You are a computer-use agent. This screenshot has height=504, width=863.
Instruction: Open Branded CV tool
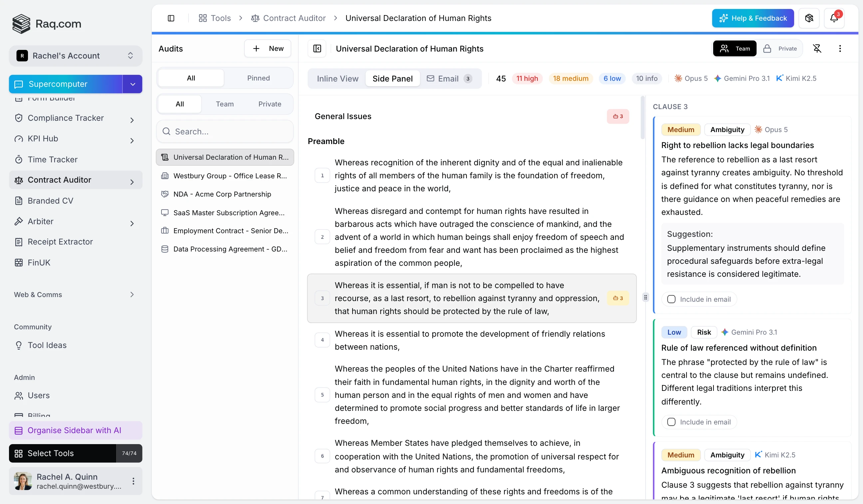point(50,201)
